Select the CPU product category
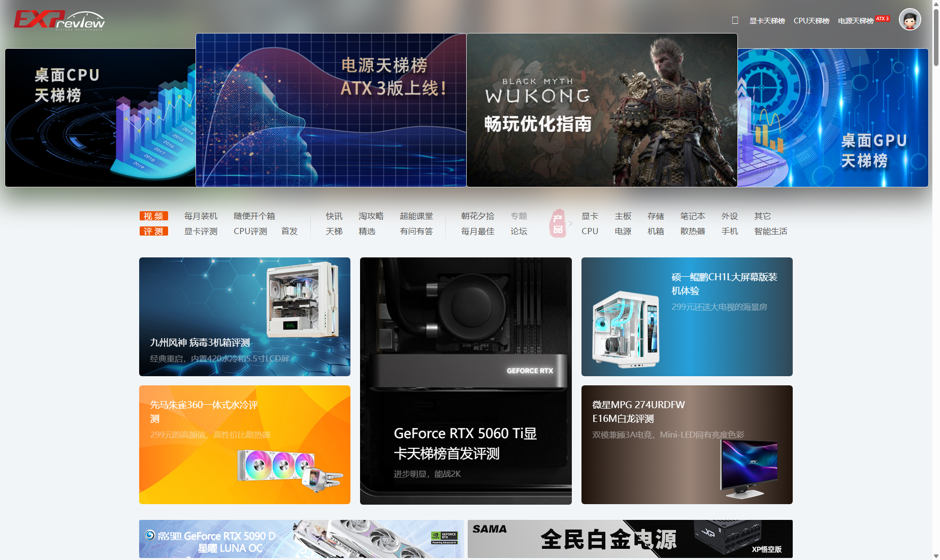The height and width of the screenshot is (560, 940). tap(590, 232)
